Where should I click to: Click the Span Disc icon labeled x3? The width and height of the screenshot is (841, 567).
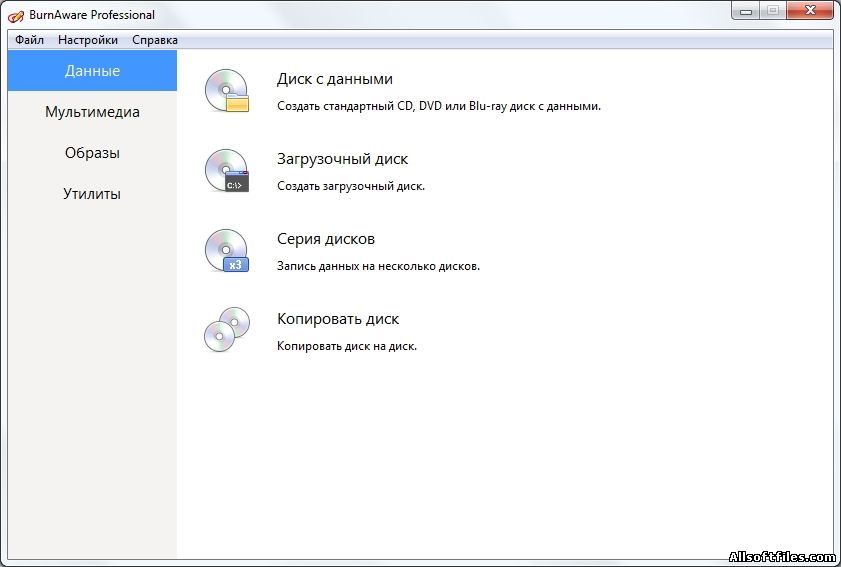tap(227, 251)
